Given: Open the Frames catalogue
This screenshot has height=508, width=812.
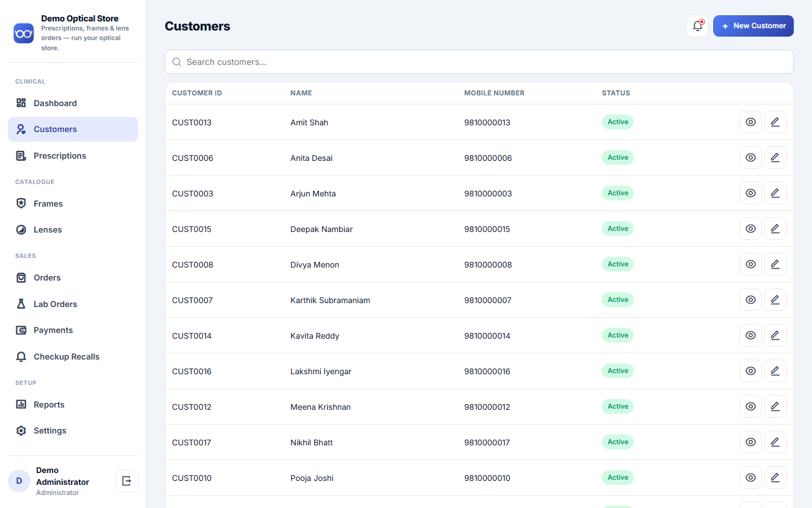Looking at the screenshot, I should 73,204.
